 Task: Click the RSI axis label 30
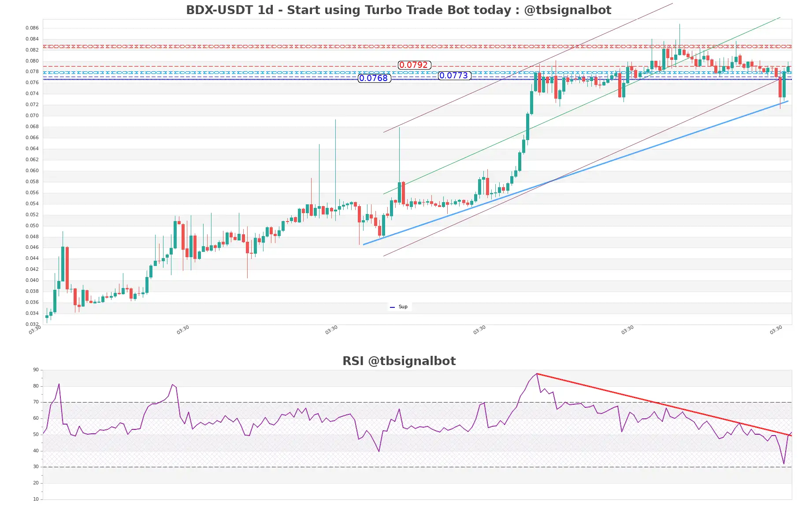[36, 467]
